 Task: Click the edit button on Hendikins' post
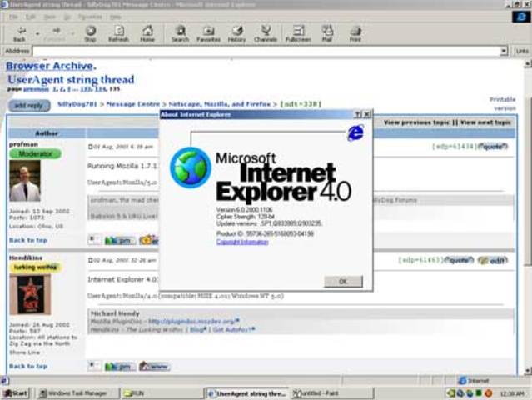point(493,261)
